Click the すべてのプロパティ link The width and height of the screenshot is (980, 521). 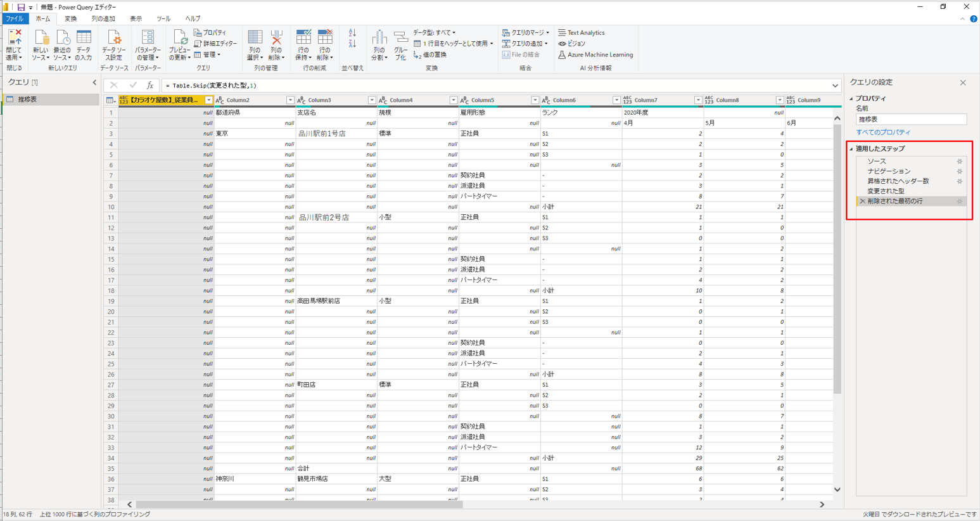point(883,132)
